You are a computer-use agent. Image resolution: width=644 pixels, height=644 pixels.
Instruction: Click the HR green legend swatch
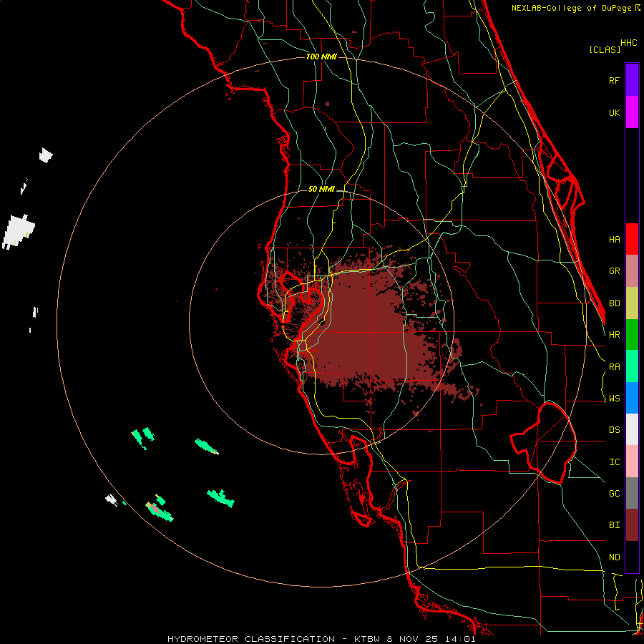tap(632, 335)
